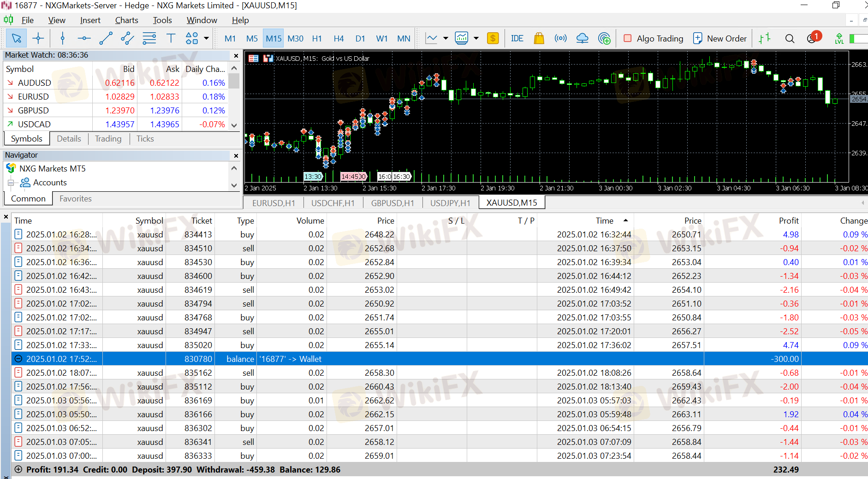Open the IDE MetaEditor button
Image resolution: width=868 pixels, height=479 pixels.
point(517,38)
